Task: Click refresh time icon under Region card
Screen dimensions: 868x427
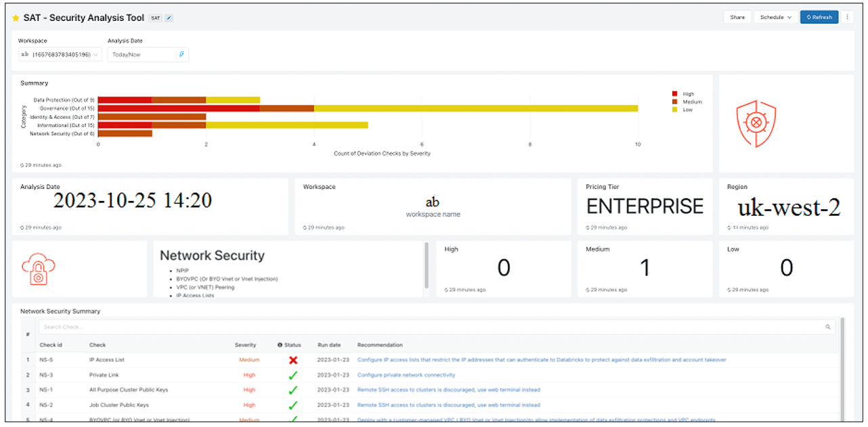Action: (729, 227)
